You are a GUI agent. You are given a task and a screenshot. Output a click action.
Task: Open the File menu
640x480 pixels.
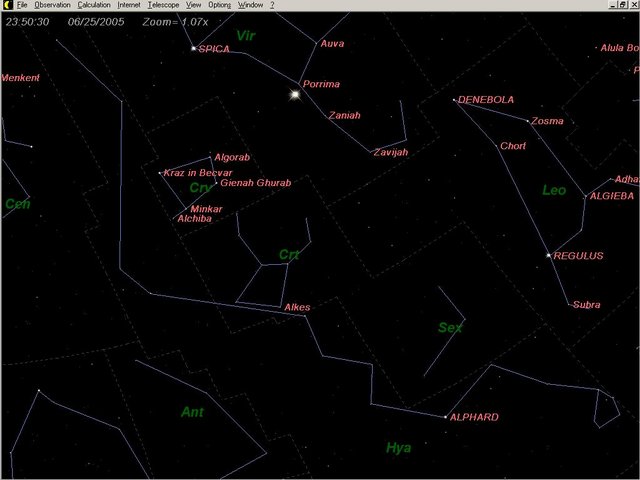[x=21, y=5]
